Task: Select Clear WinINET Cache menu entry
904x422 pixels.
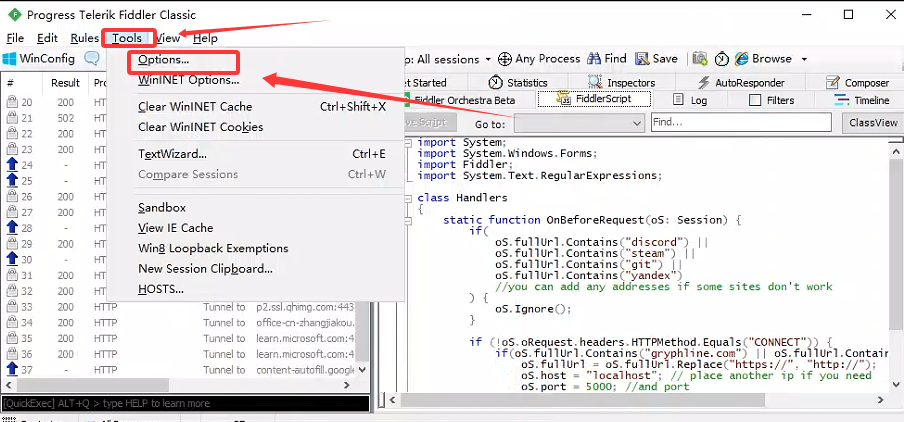Action: point(195,106)
